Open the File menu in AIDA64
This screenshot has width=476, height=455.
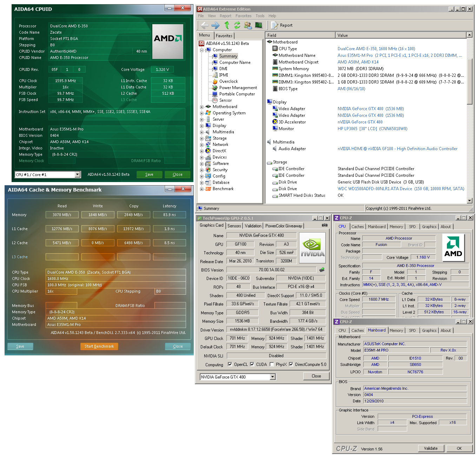coord(201,16)
